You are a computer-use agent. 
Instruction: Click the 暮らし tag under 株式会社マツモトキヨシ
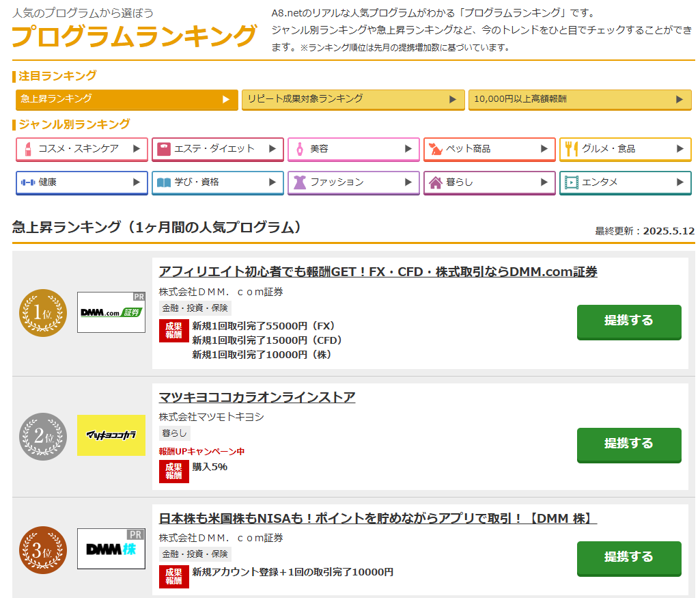tap(175, 433)
